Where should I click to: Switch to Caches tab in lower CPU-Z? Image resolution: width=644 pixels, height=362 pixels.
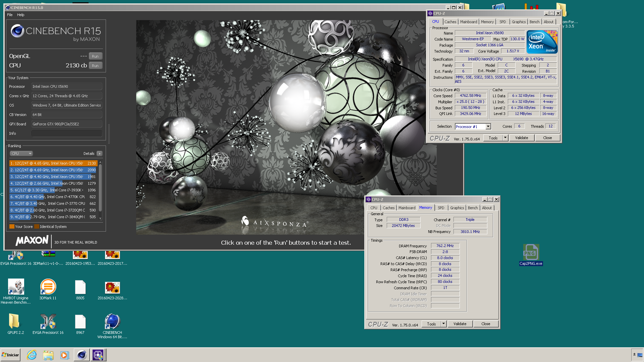pos(388,208)
